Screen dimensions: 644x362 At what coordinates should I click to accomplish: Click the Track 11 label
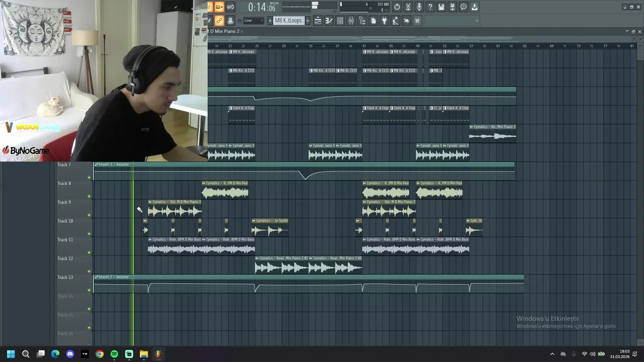point(65,240)
